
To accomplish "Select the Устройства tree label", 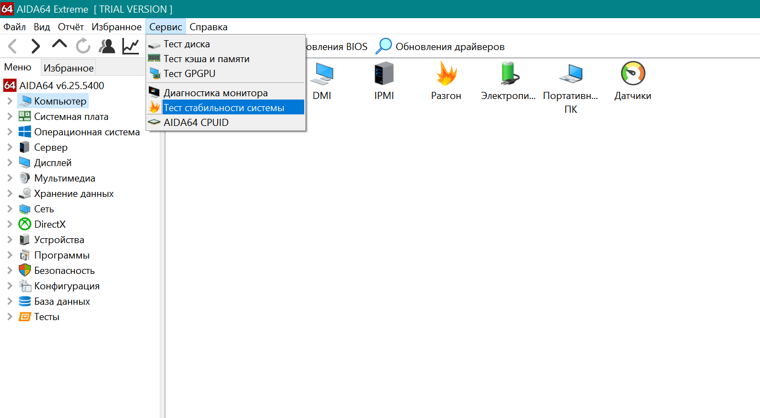I will 59,240.
